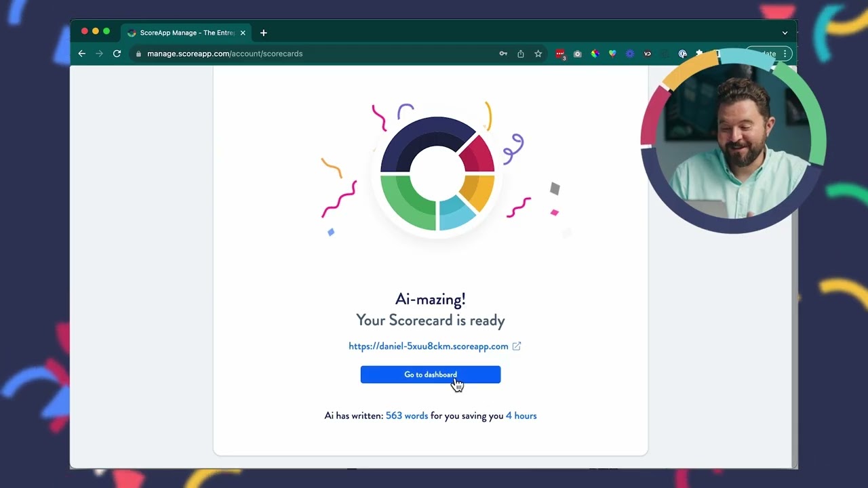Reload the ScoreApp page
Screen dimensions: 868x488
point(117,54)
